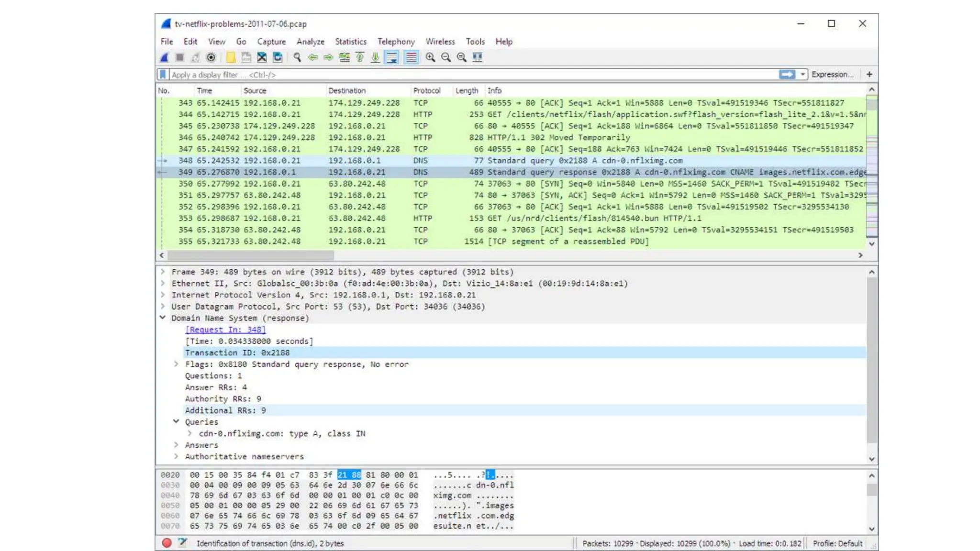Click the start capture shark fin icon
The image size is (980, 551).
[165, 57]
